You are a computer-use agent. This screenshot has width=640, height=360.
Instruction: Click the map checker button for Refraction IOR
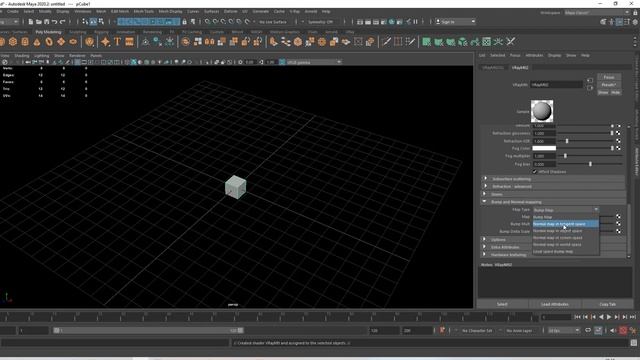[x=618, y=141]
